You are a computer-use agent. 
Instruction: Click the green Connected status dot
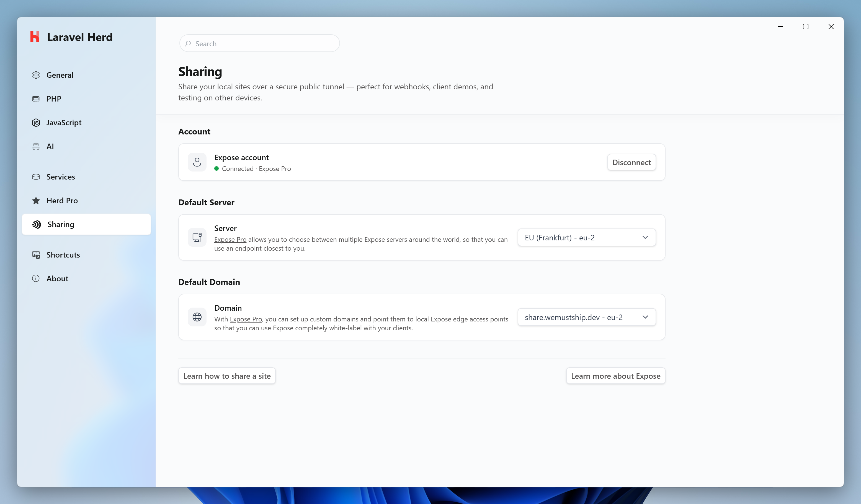pos(216,168)
